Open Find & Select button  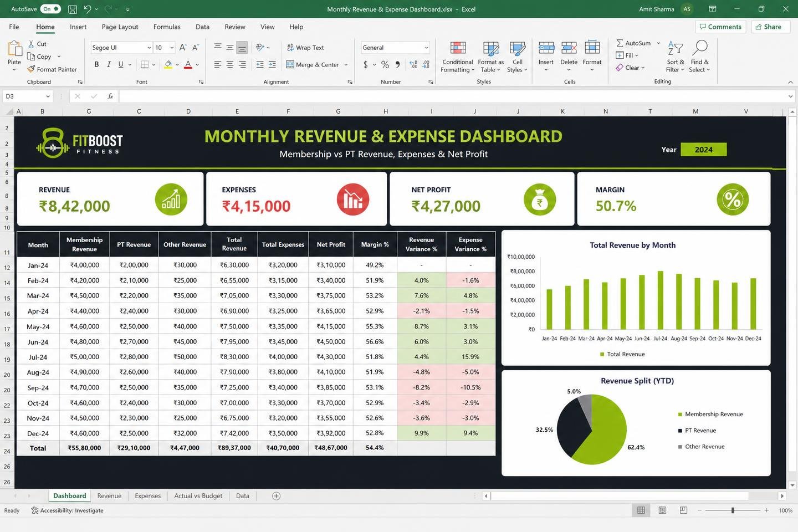pyautogui.click(x=700, y=57)
